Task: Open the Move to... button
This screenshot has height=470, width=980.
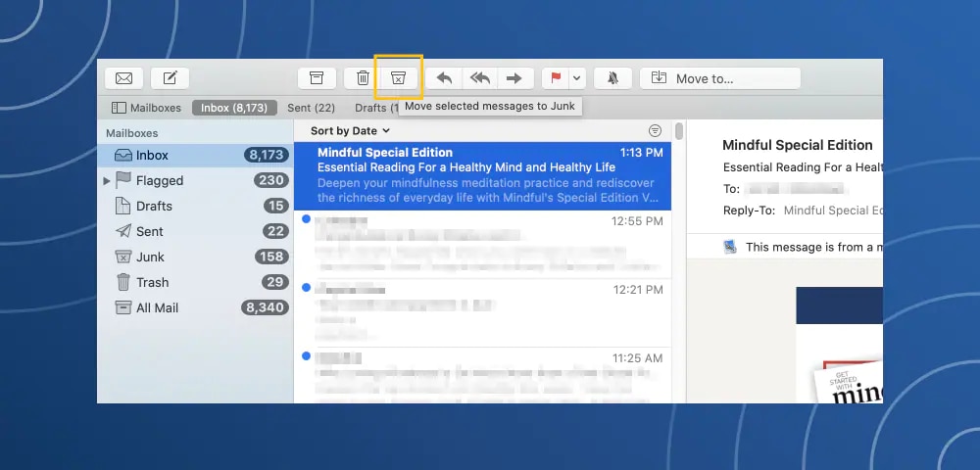Action: click(x=720, y=78)
